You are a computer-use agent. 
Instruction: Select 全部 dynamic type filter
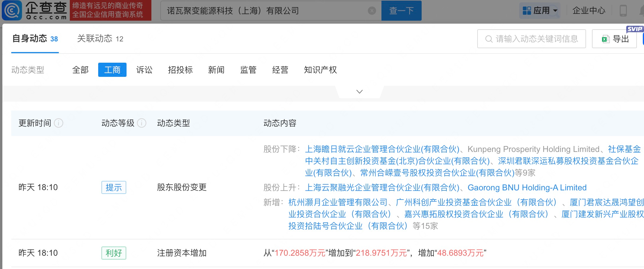click(x=80, y=70)
